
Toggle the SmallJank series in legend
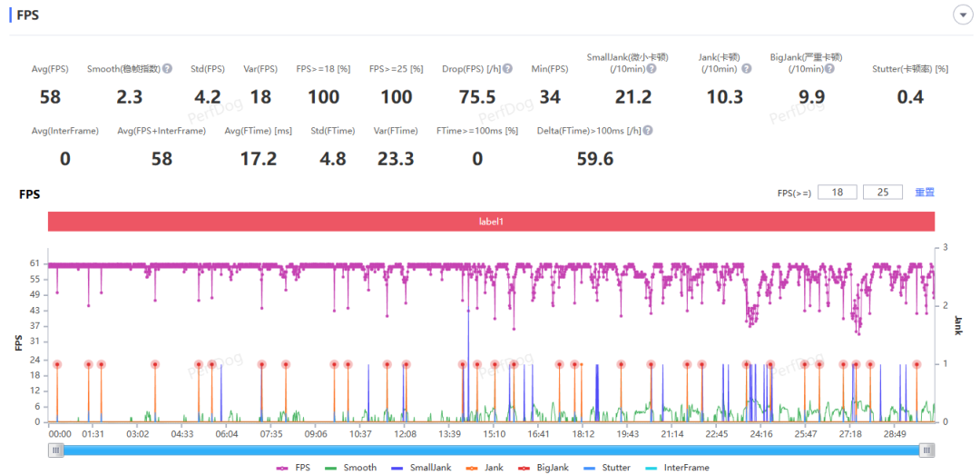click(421, 468)
